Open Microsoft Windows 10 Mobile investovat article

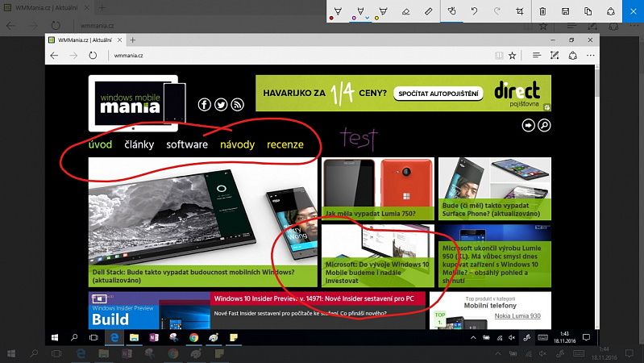coord(378,256)
